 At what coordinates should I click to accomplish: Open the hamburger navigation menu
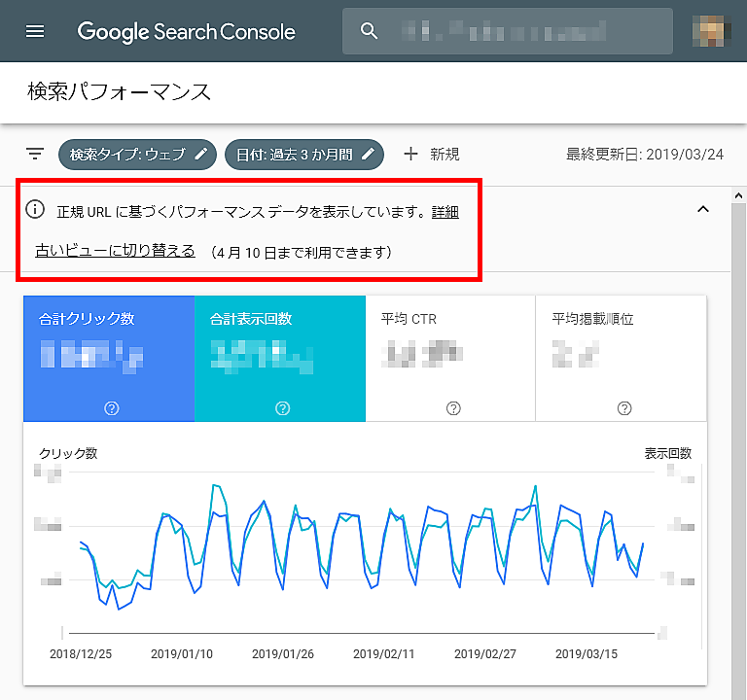(35, 31)
